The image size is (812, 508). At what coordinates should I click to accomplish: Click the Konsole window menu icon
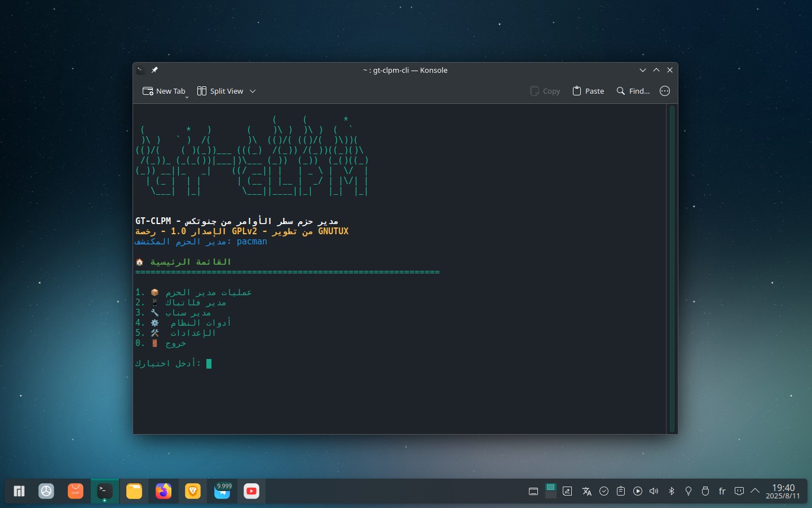[x=140, y=70]
